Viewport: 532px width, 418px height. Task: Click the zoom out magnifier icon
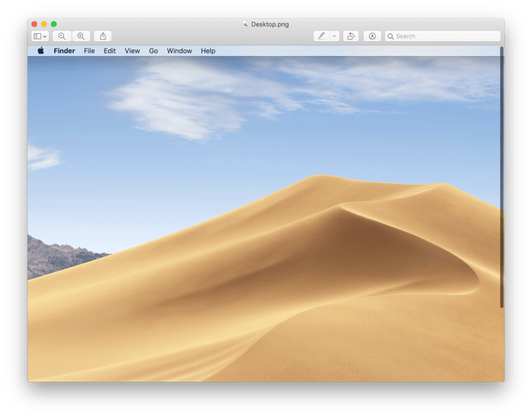[x=62, y=36]
